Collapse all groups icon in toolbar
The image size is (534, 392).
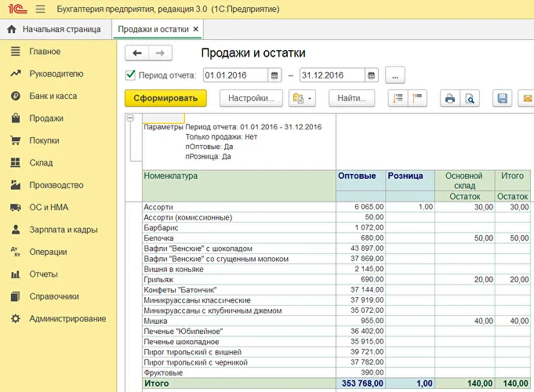click(416, 98)
